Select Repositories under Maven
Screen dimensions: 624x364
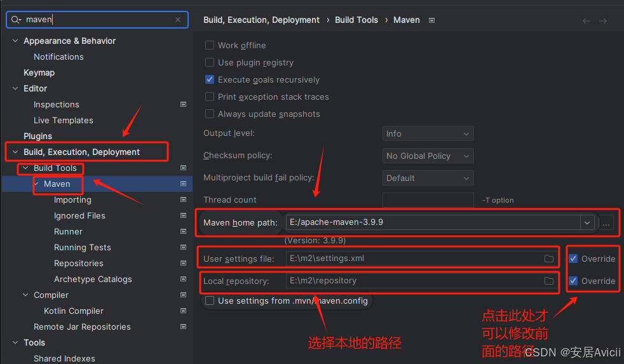78,264
